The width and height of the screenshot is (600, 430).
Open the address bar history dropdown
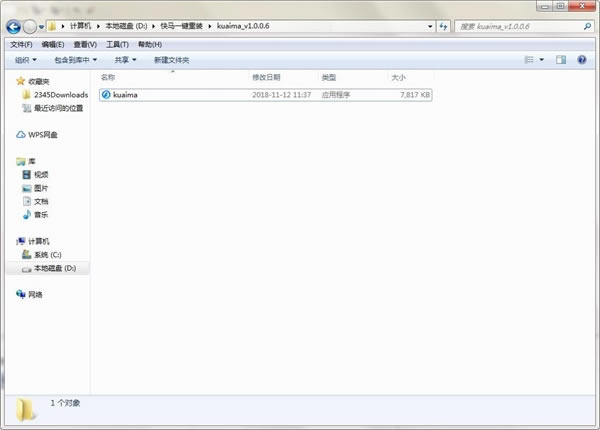(430, 26)
